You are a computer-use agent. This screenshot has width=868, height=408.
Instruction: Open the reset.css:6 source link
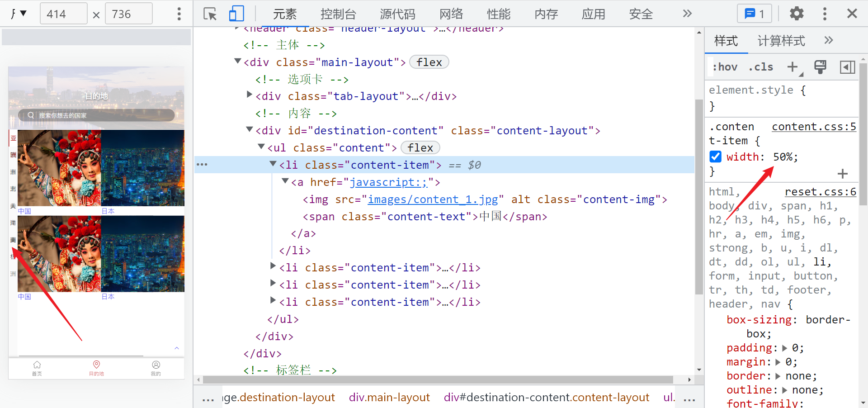[x=820, y=192]
